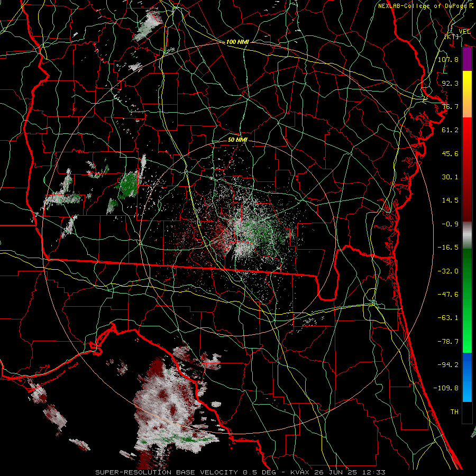
Task: Click the 26 JUN 25 12:33 timestamp
Action: [x=349, y=472]
